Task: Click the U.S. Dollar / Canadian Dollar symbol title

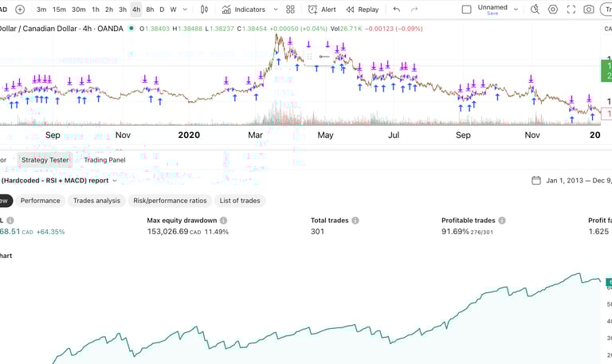Action: tap(61, 29)
